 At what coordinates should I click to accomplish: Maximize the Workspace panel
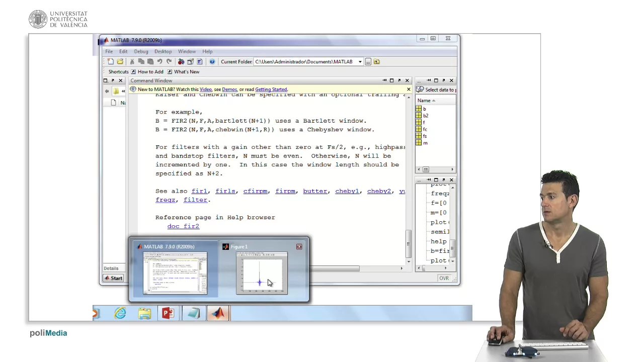point(436,80)
